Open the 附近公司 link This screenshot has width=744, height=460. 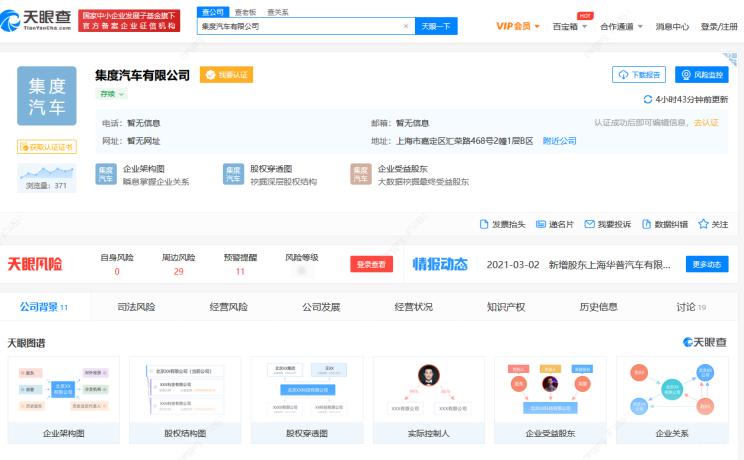pos(559,141)
